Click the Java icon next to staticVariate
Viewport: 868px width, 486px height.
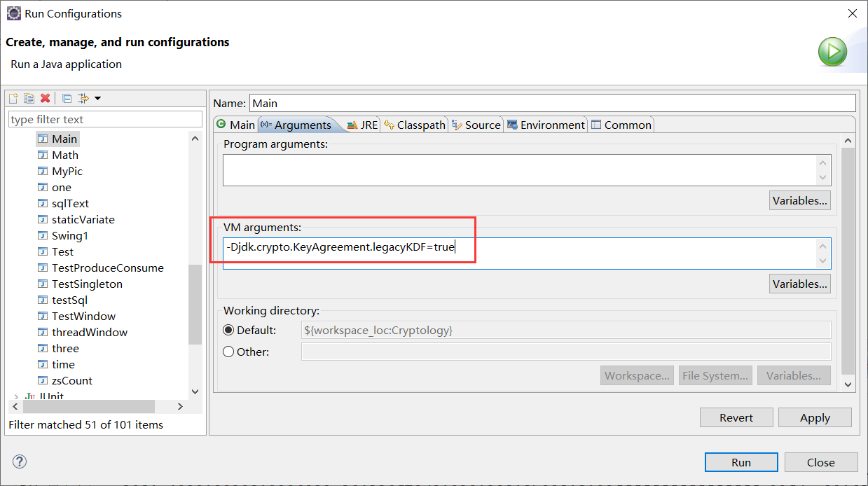coord(43,219)
